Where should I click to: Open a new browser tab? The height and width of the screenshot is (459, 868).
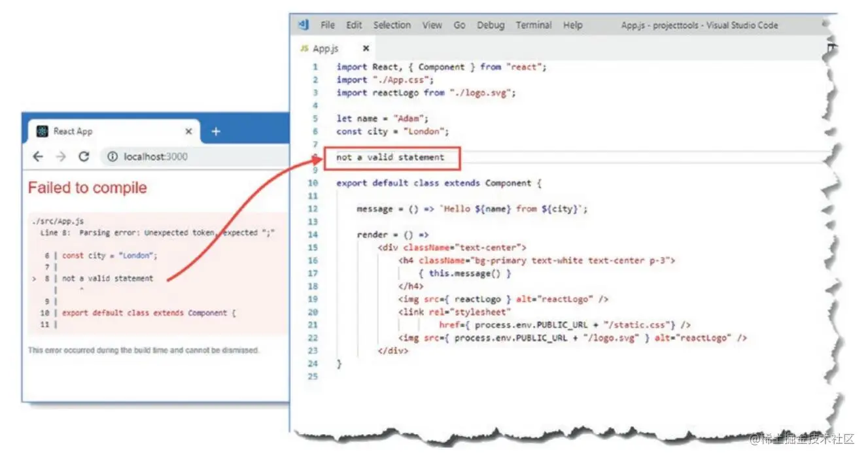(x=216, y=131)
